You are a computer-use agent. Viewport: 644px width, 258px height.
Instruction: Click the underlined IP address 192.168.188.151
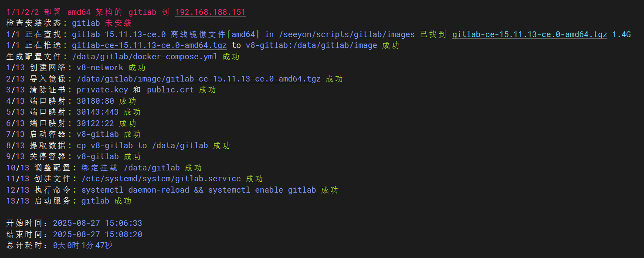(x=210, y=12)
